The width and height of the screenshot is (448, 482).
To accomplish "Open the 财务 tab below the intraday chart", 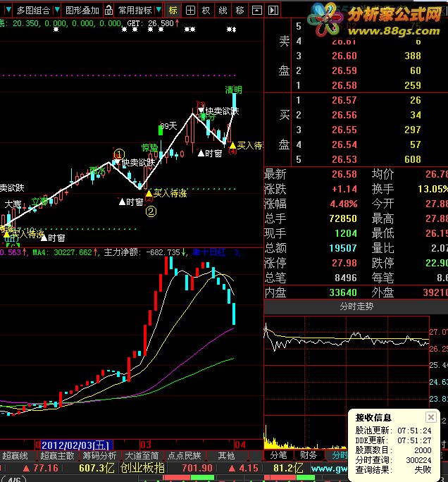I will click(x=309, y=455).
